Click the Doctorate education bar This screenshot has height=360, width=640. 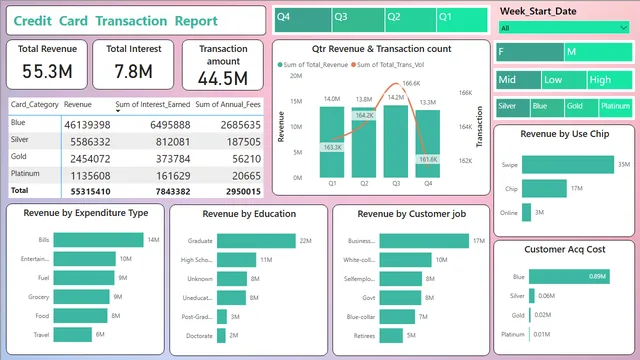221,336
